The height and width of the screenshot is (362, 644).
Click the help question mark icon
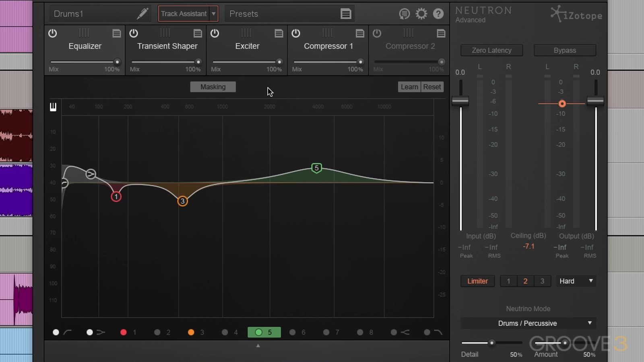(x=438, y=14)
